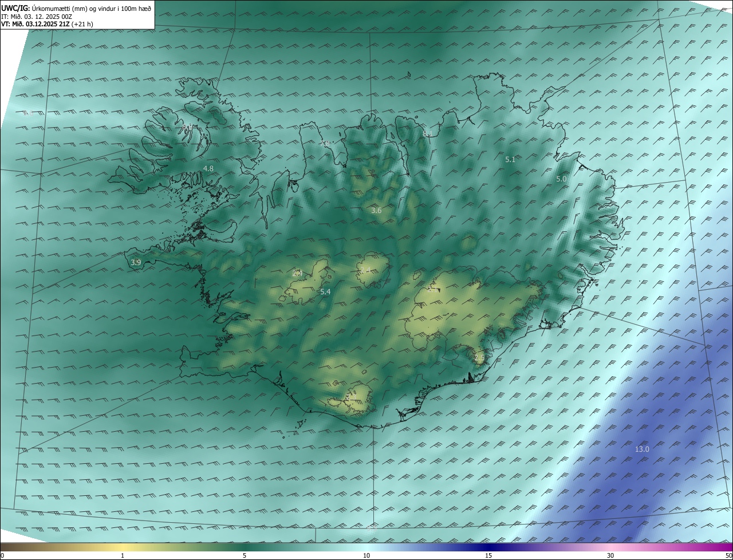
Task: Click the 0 tick label on the color scale
Action: pos(2,555)
